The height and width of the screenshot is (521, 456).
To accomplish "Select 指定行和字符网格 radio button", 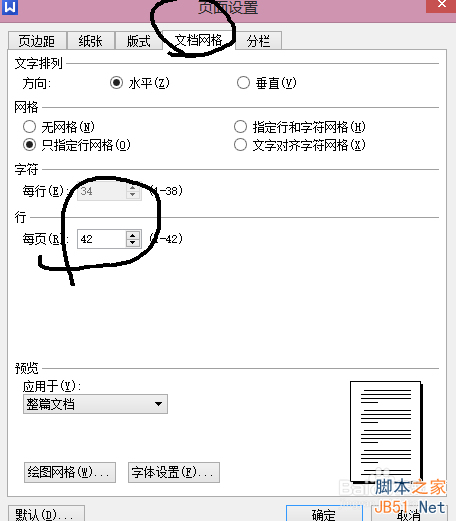I will point(240,127).
